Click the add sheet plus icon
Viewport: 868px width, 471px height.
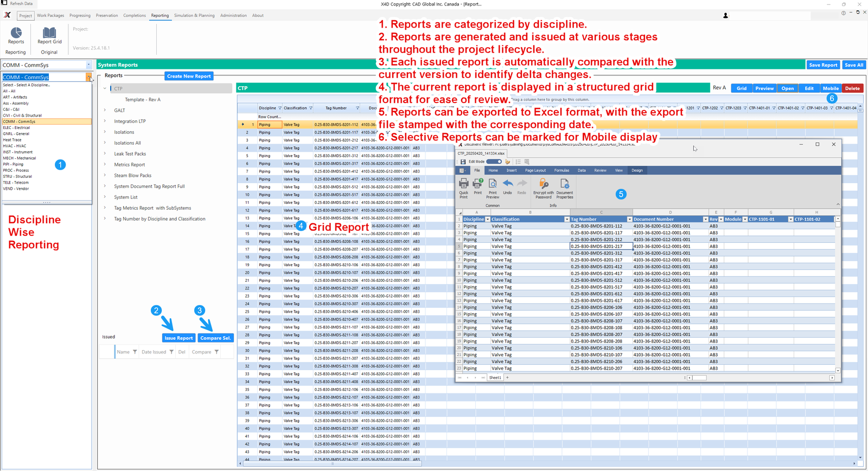507,377
